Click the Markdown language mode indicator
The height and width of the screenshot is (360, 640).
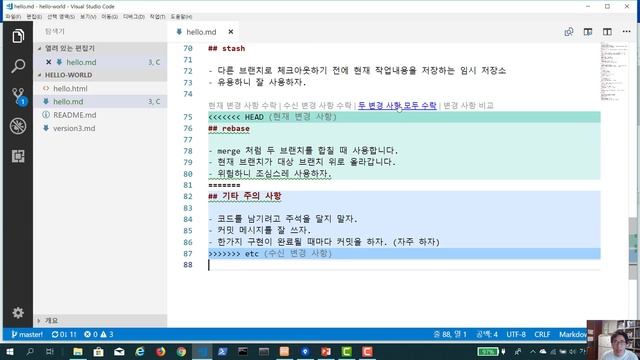[x=572, y=334]
